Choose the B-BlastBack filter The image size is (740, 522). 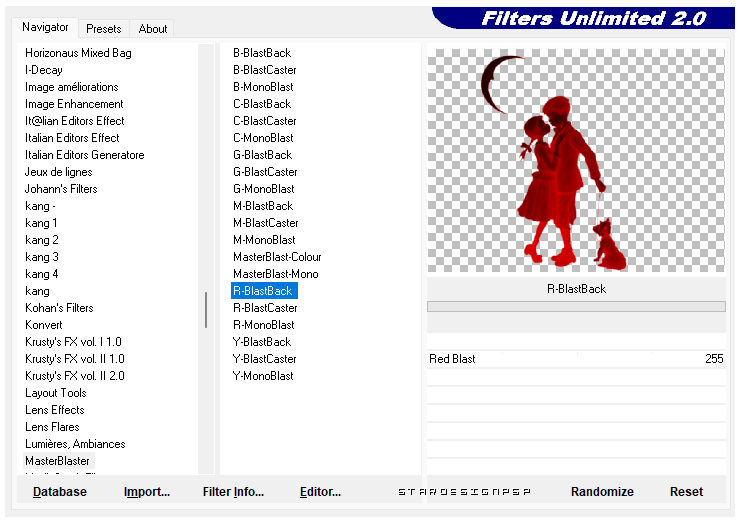click(262, 53)
